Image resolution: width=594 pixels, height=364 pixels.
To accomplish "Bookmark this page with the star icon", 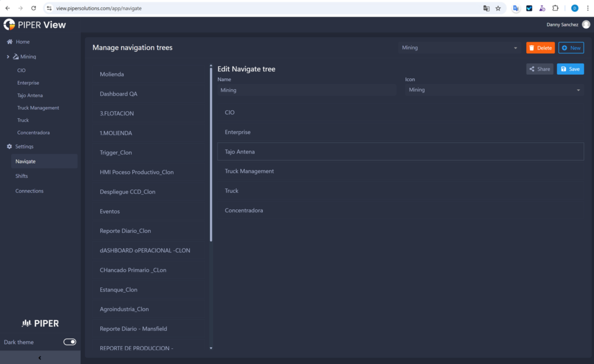I will (498, 9).
